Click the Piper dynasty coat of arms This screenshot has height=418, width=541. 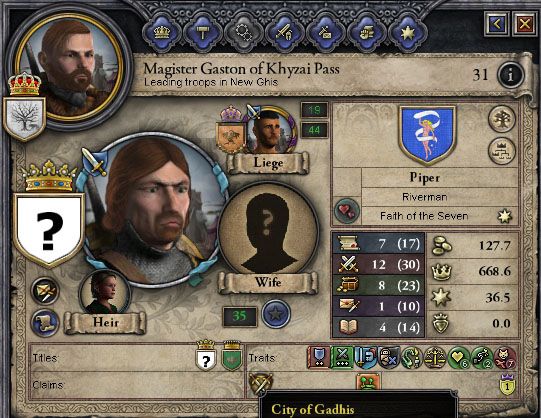pos(427,135)
